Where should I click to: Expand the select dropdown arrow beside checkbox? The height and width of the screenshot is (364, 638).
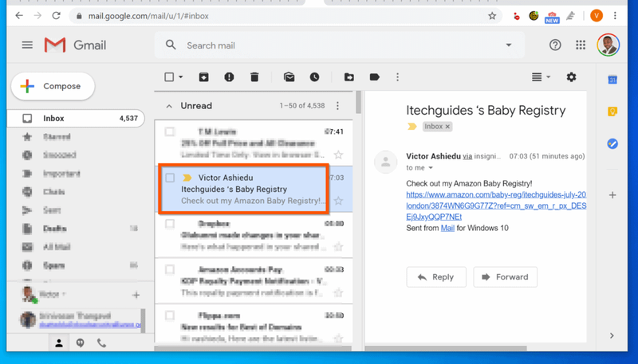coord(181,76)
